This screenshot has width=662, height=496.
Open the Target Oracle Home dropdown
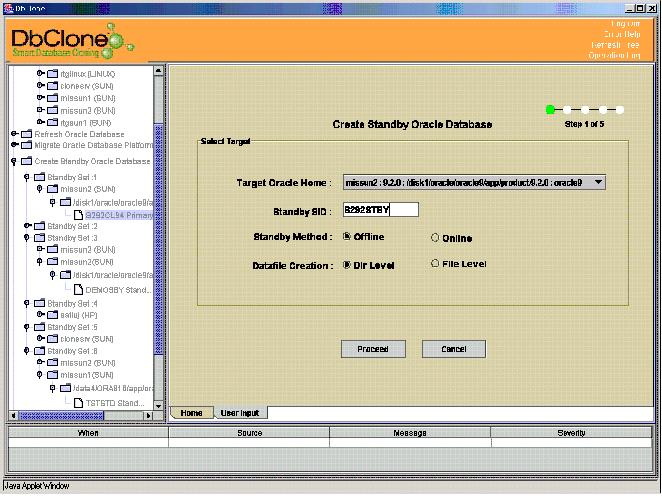[598, 182]
